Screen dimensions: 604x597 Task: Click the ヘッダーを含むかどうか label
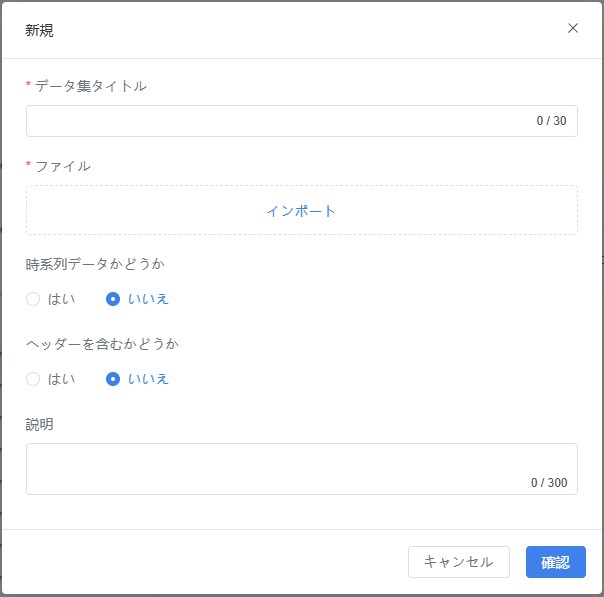coord(102,344)
